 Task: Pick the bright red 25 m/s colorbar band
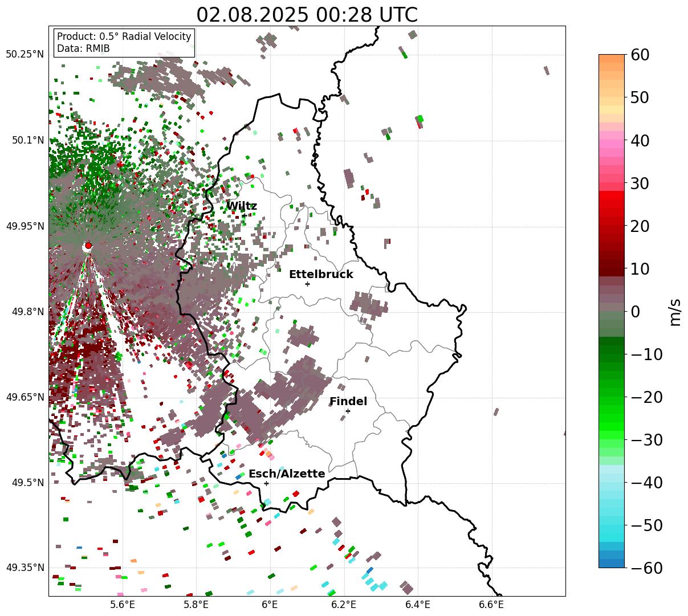pos(612,205)
